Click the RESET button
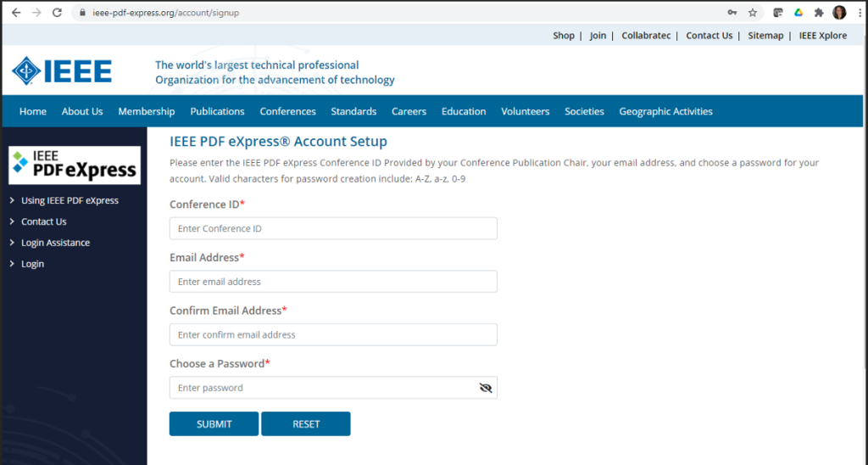This screenshot has height=465, width=868. 305,424
